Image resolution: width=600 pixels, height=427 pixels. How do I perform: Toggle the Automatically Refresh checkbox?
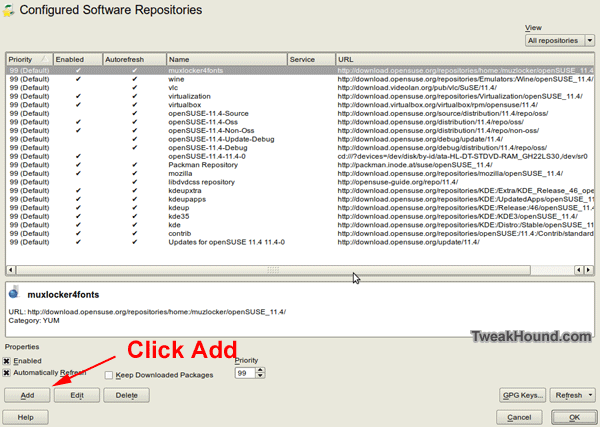pos(8,372)
